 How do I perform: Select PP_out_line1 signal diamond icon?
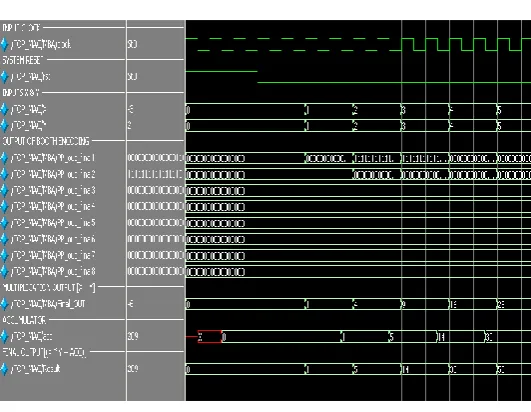4,158
